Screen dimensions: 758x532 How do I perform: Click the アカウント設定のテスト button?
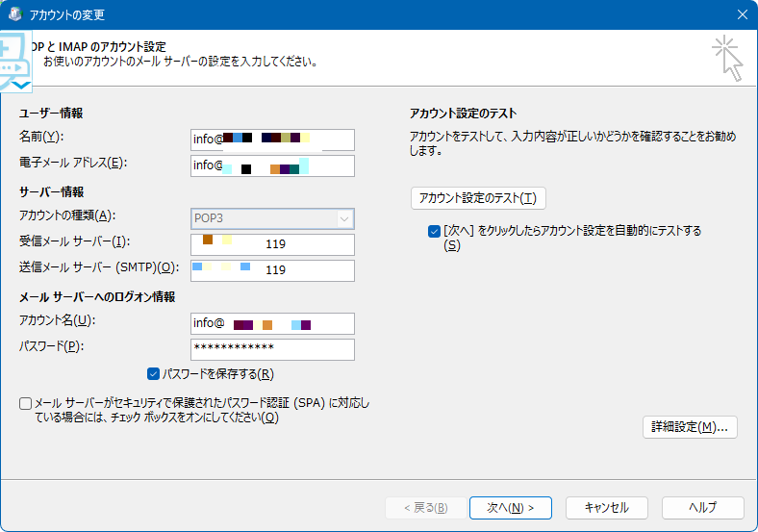click(x=478, y=198)
